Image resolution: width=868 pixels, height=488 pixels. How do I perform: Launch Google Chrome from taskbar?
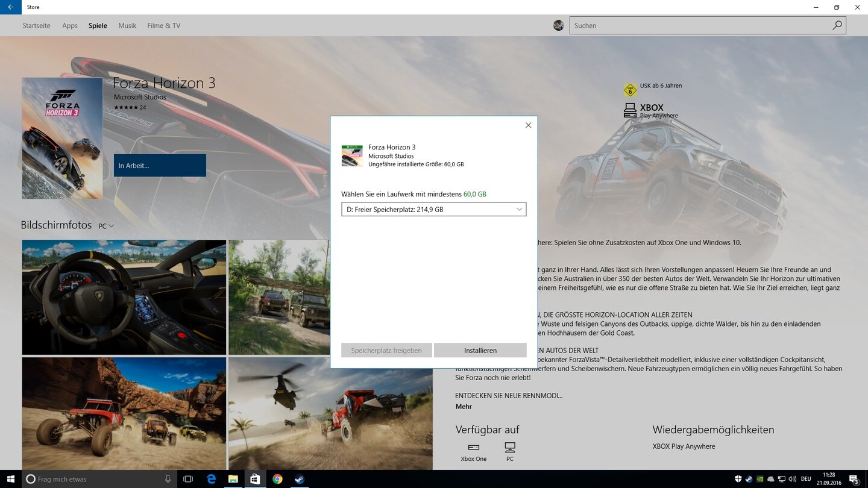[x=277, y=479]
